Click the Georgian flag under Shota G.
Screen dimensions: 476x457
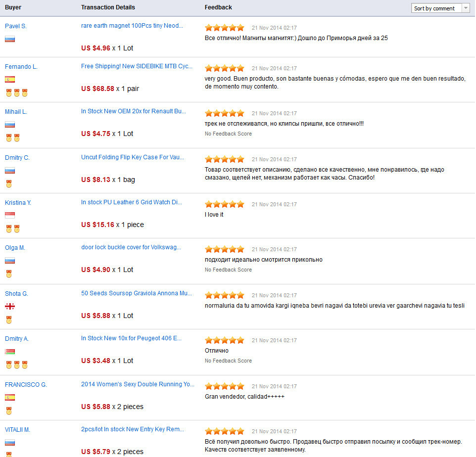point(10,306)
